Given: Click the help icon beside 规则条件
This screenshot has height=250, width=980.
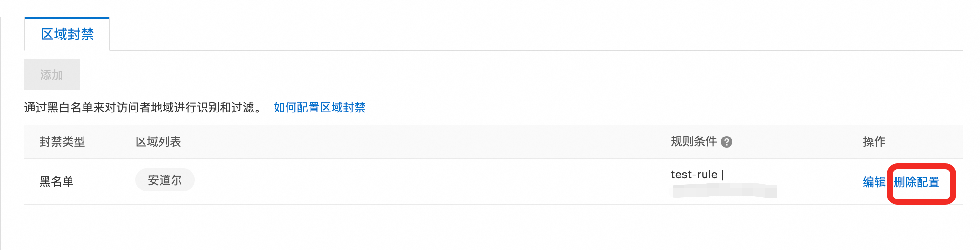Looking at the screenshot, I should [727, 142].
